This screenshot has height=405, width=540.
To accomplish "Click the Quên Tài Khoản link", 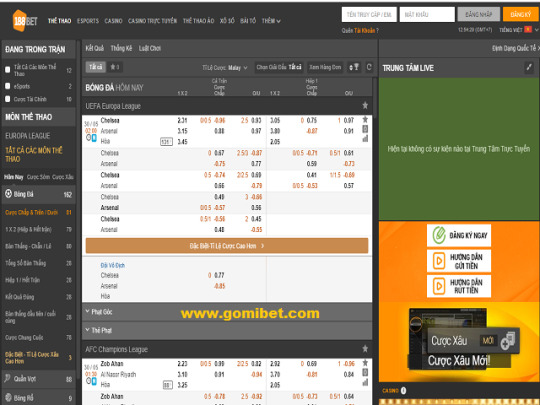I will click(360, 31).
